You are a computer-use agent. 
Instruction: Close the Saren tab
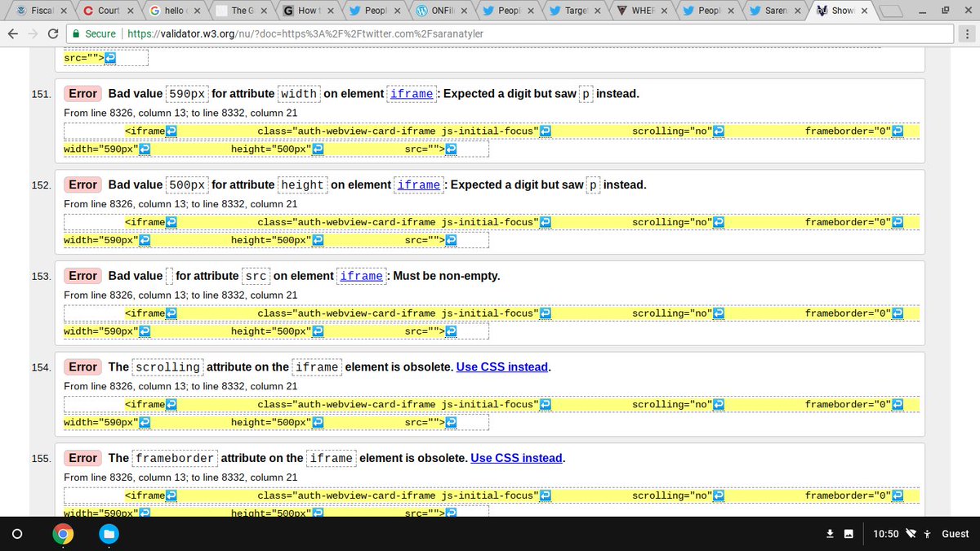click(796, 11)
